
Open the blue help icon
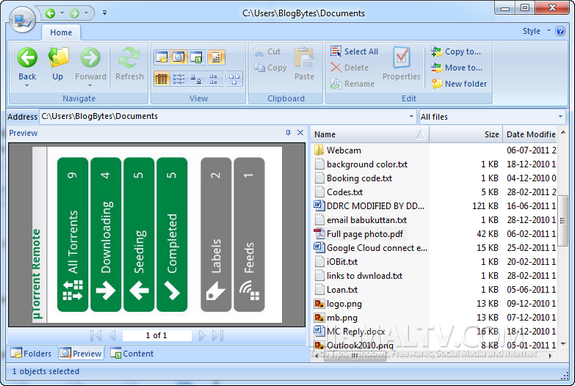click(560, 31)
